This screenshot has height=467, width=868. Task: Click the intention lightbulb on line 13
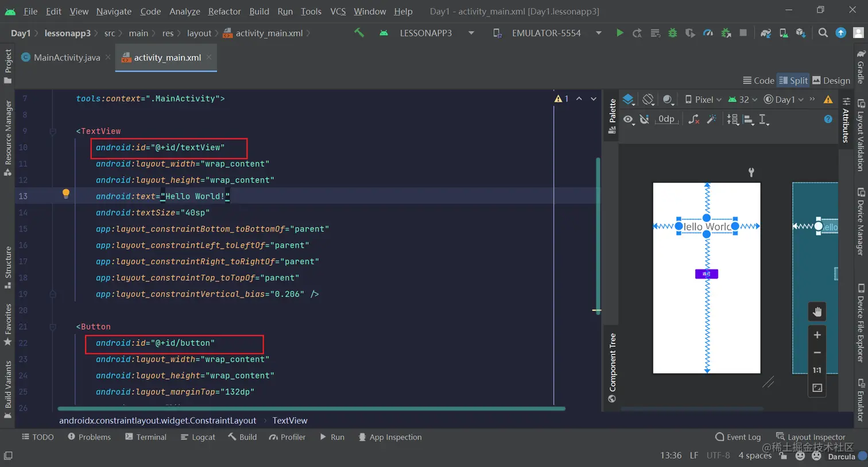(x=66, y=194)
